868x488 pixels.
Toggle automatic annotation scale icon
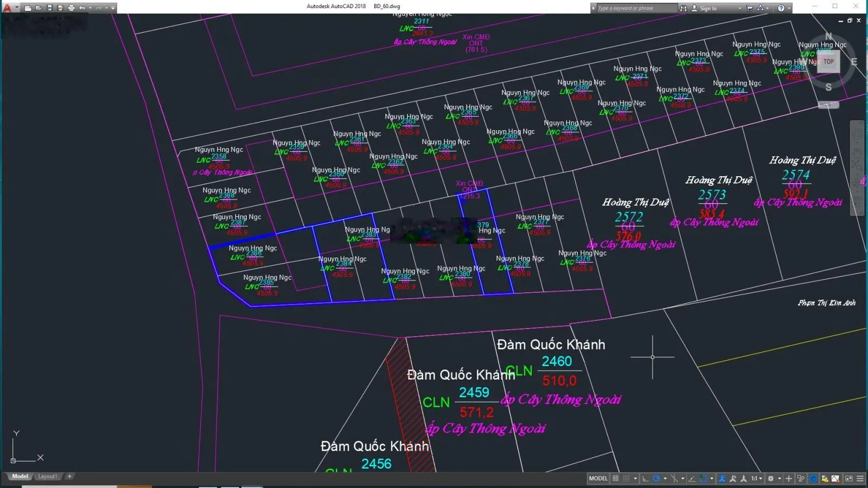(x=733, y=478)
